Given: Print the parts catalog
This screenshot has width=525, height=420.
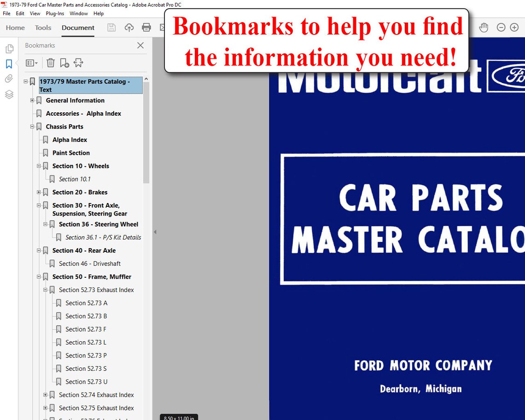Looking at the screenshot, I should (x=146, y=27).
